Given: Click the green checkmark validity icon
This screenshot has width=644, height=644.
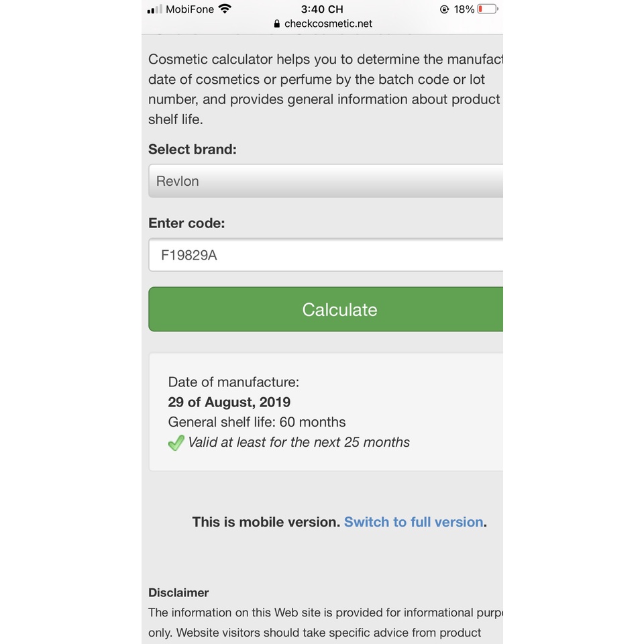Looking at the screenshot, I should click(176, 443).
